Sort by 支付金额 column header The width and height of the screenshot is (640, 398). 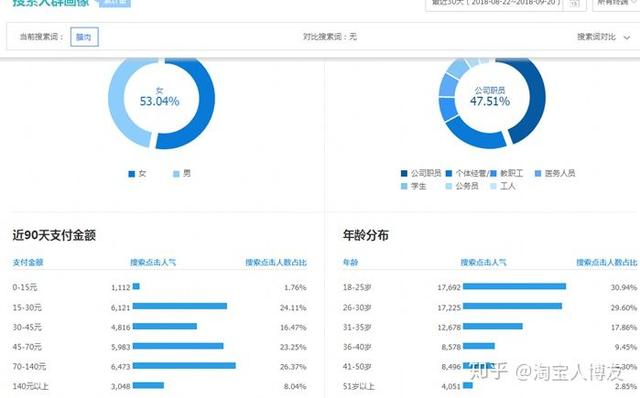pos(28,262)
